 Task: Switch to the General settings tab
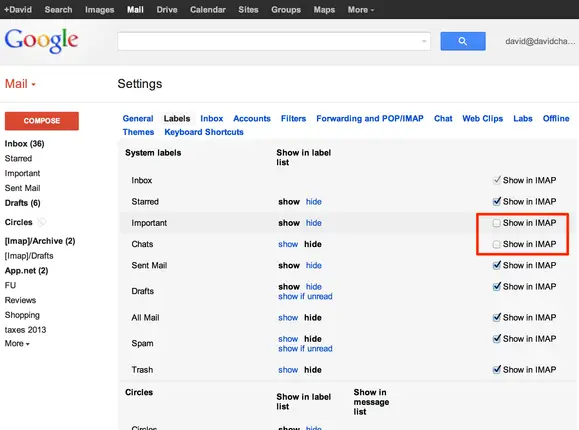pyautogui.click(x=138, y=119)
